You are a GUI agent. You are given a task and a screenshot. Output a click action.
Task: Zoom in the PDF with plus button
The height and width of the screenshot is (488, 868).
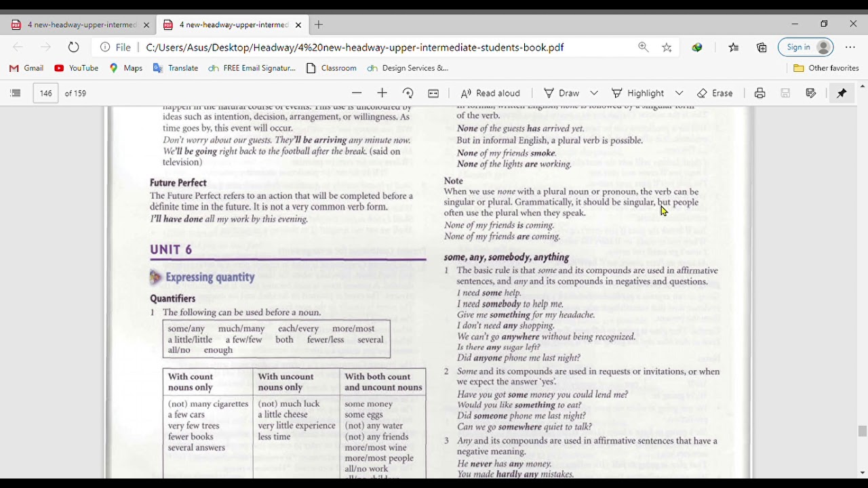pos(382,94)
